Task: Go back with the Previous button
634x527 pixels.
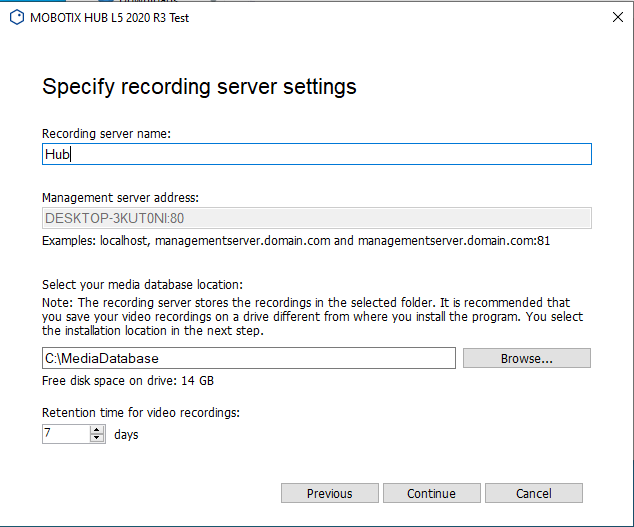Action: pos(330,493)
